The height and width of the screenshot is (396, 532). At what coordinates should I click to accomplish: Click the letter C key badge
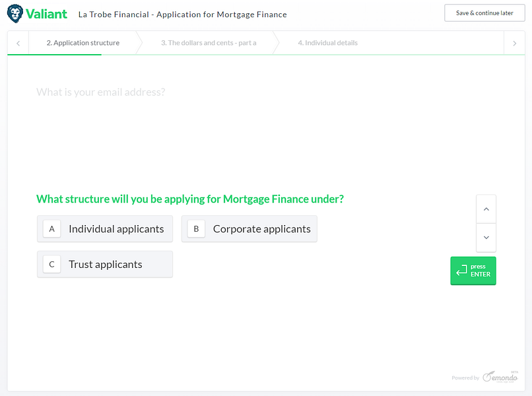(51, 265)
